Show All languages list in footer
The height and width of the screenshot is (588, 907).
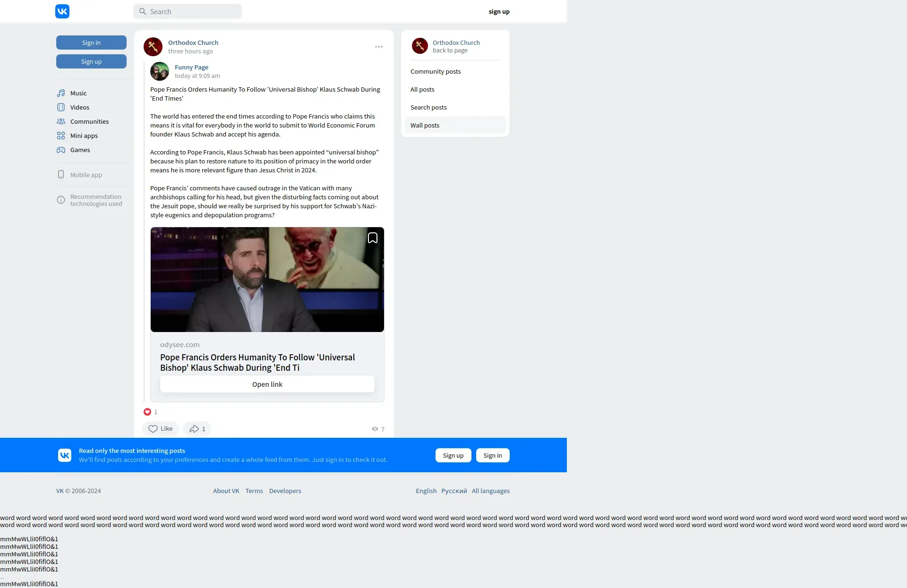(x=490, y=491)
